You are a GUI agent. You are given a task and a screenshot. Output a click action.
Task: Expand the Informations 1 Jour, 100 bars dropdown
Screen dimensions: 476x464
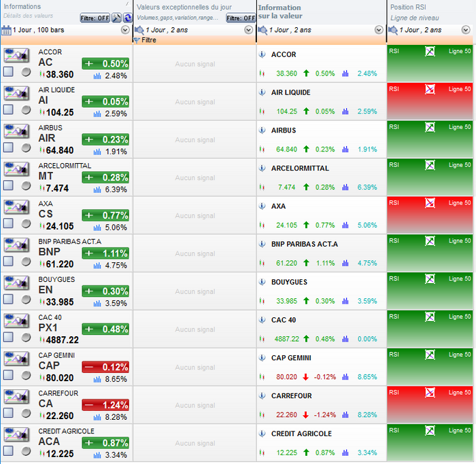click(x=125, y=30)
